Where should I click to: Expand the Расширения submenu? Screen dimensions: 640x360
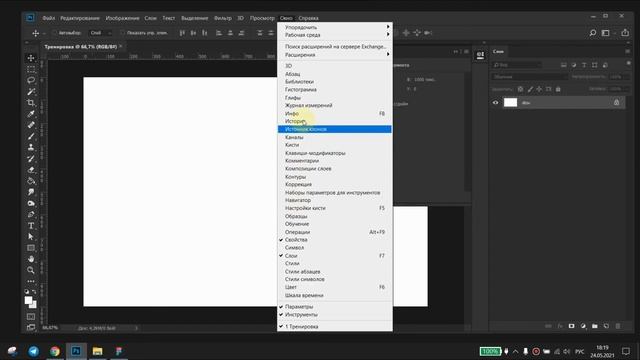tap(335, 55)
